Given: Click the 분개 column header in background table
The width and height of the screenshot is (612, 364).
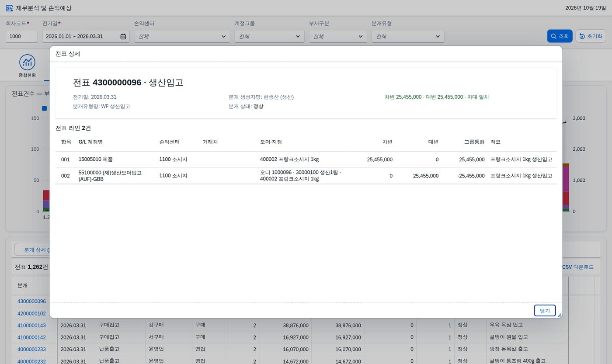Looking at the screenshot, I should [x=23, y=285].
